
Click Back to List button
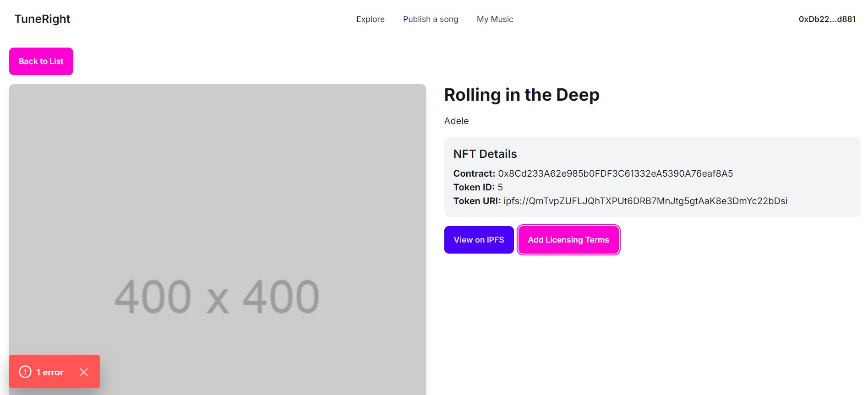coord(41,61)
